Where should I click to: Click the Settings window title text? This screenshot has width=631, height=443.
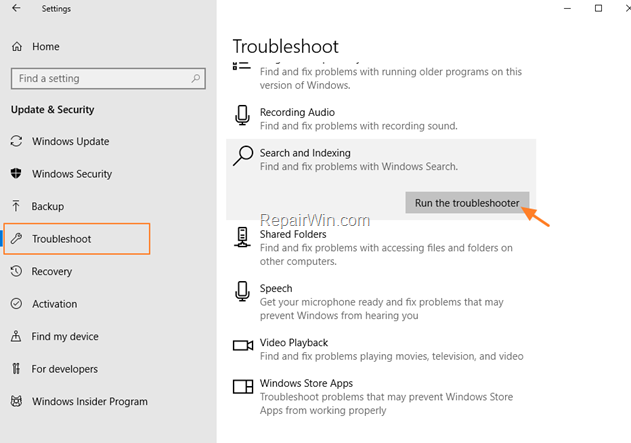click(x=56, y=8)
